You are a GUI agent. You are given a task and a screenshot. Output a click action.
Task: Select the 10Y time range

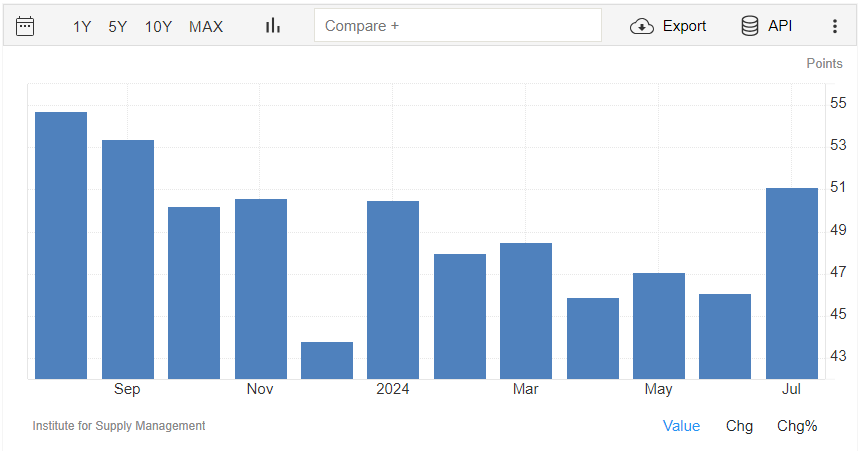pyautogui.click(x=158, y=26)
